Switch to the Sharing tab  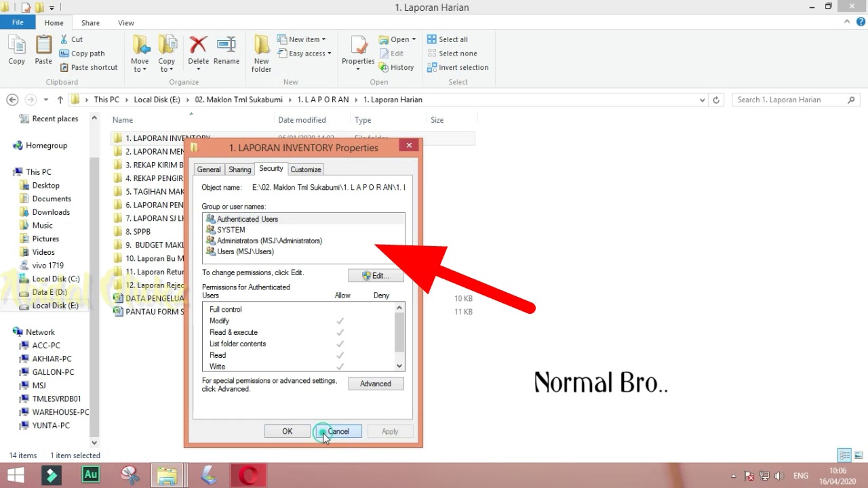point(239,169)
